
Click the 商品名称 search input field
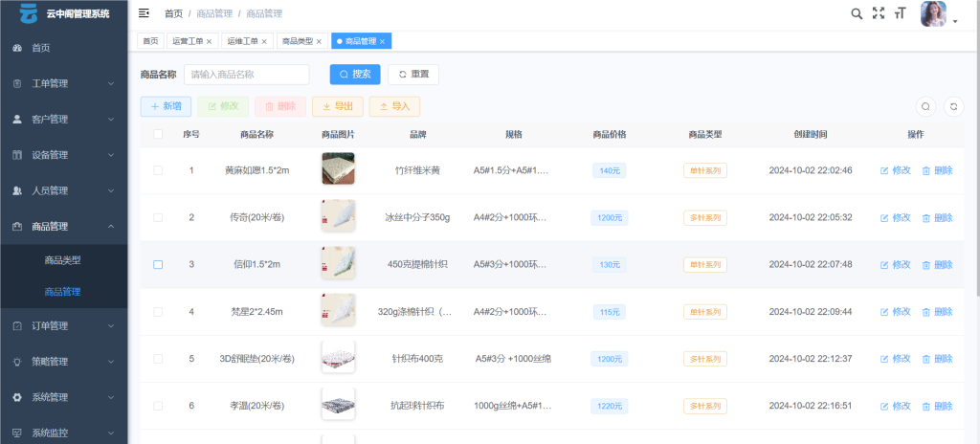(x=246, y=75)
